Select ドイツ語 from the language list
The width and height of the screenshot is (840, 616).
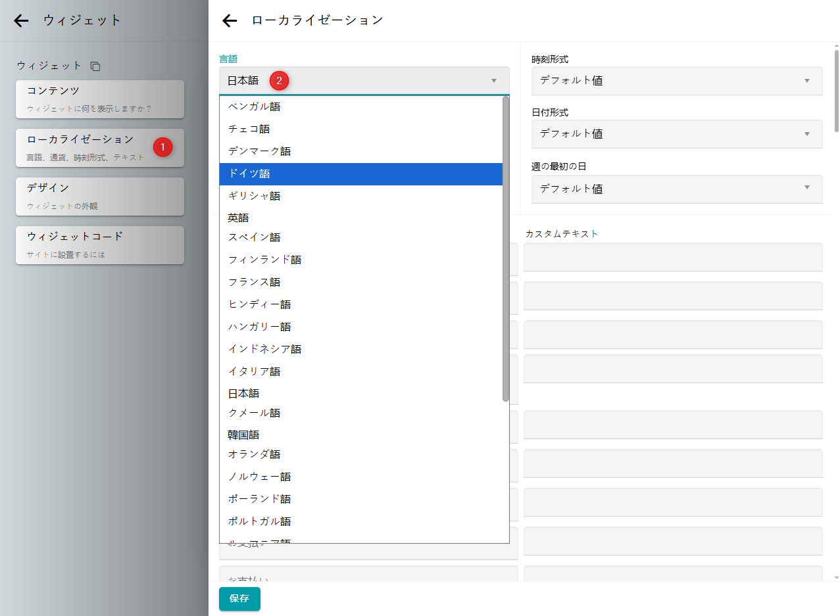[360, 174]
